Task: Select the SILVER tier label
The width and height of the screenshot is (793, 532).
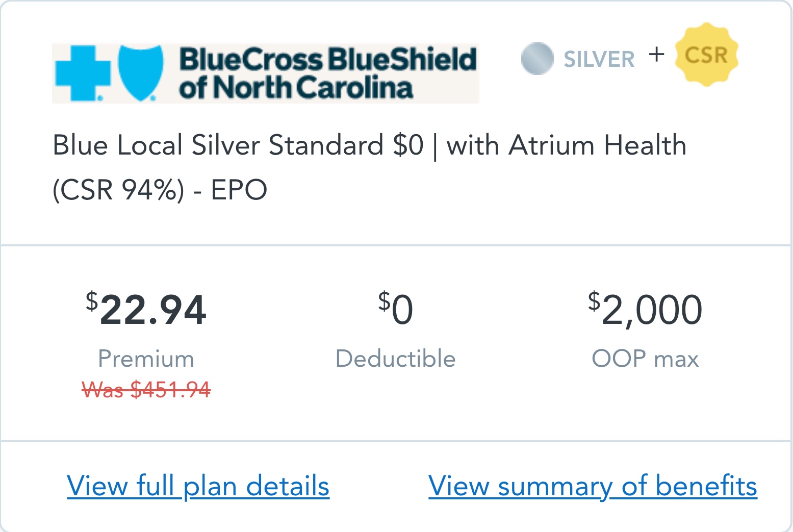Action: [x=599, y=59]
